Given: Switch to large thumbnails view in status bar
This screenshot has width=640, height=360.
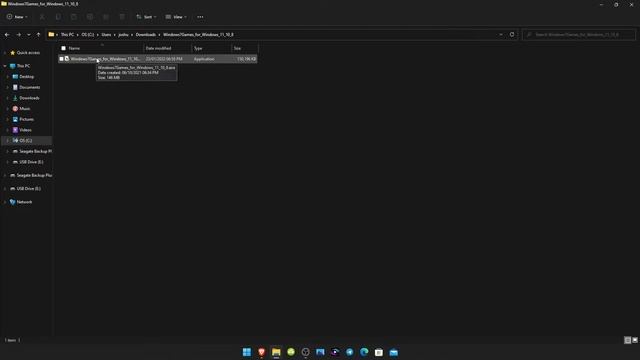Looking at the screenshot, I should tap(635, 340).
